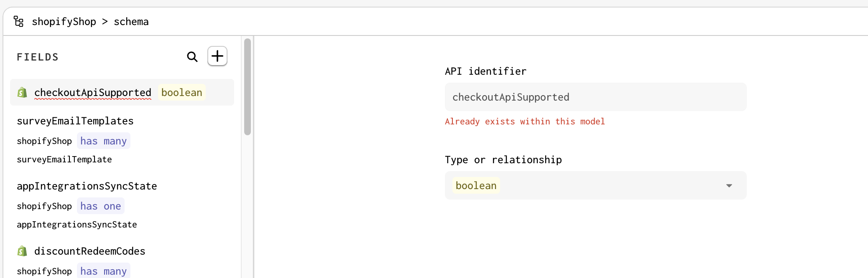Image resolution: width=868 pixels, height=278 pixels.
Task: Click has many tag under surveyEmailTemplates
Action: (x=103, y=141)
